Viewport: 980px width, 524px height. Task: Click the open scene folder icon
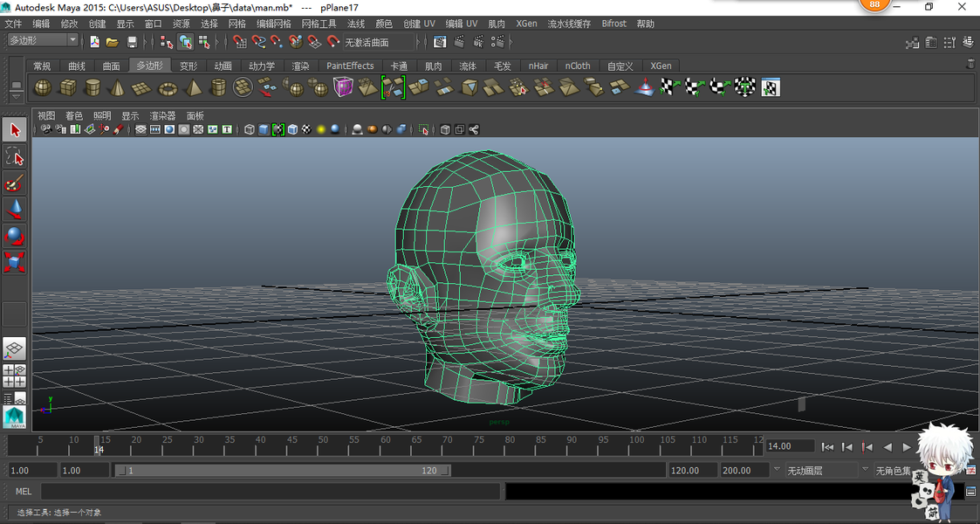(113, 42)
